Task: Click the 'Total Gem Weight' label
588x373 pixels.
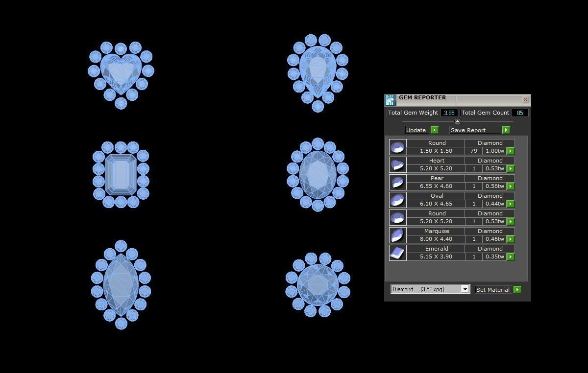Action: coord(413,113)
